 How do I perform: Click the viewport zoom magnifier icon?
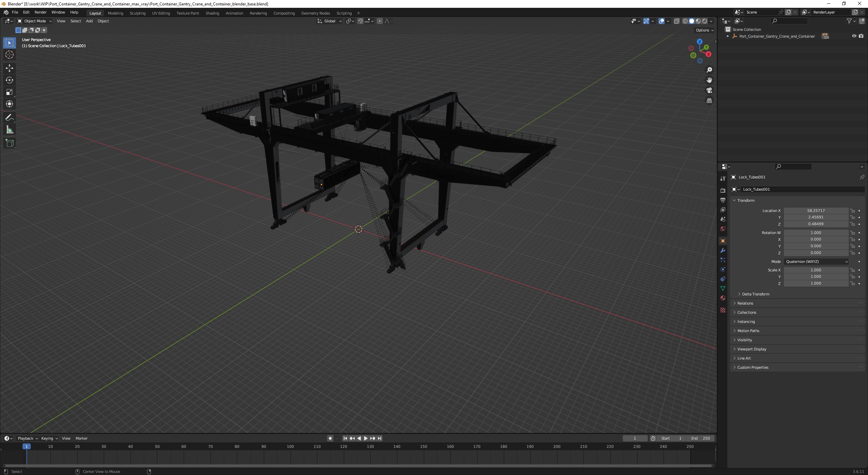(709, 70)
